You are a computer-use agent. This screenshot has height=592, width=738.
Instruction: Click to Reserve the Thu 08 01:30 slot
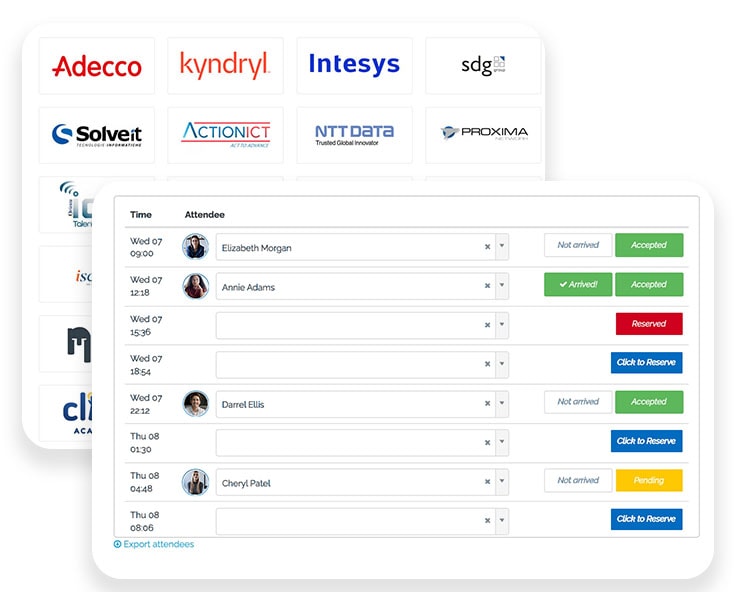(x=646, y=441)
